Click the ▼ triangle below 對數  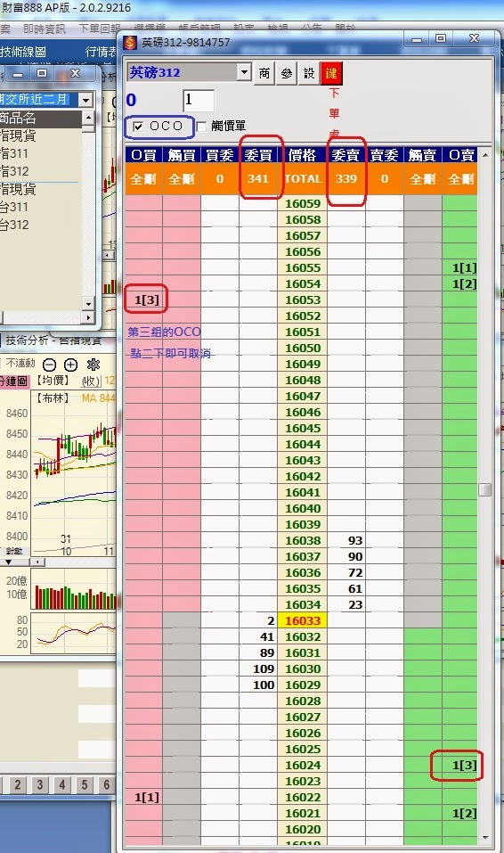click(x=9, y=562)
